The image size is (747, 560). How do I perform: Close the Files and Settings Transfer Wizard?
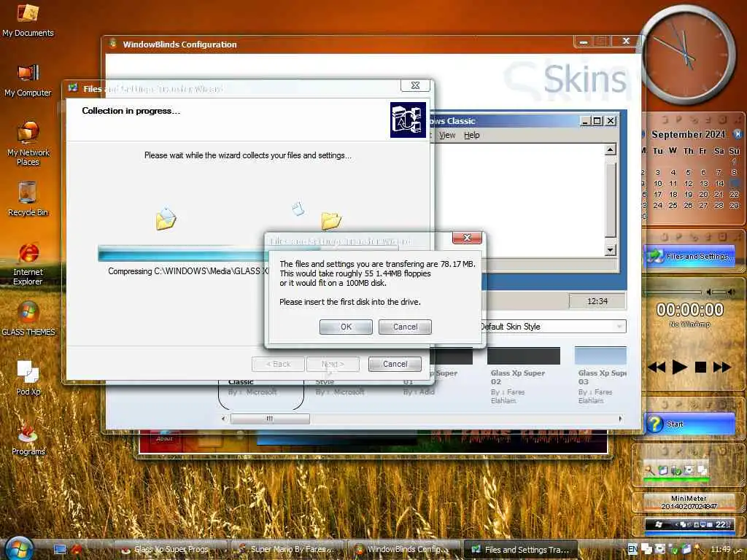[415, 85]
